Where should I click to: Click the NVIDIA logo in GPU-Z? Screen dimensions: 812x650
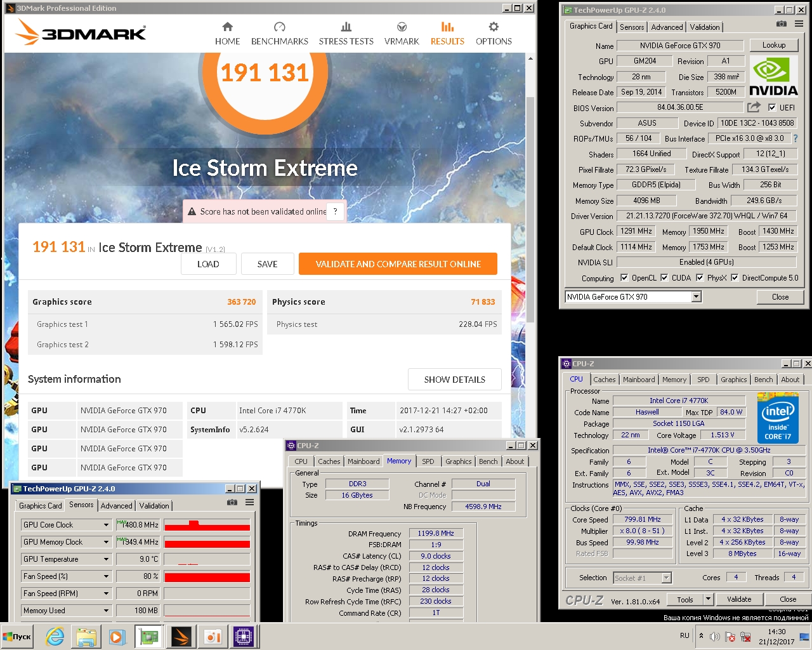(x=773, y=76)
